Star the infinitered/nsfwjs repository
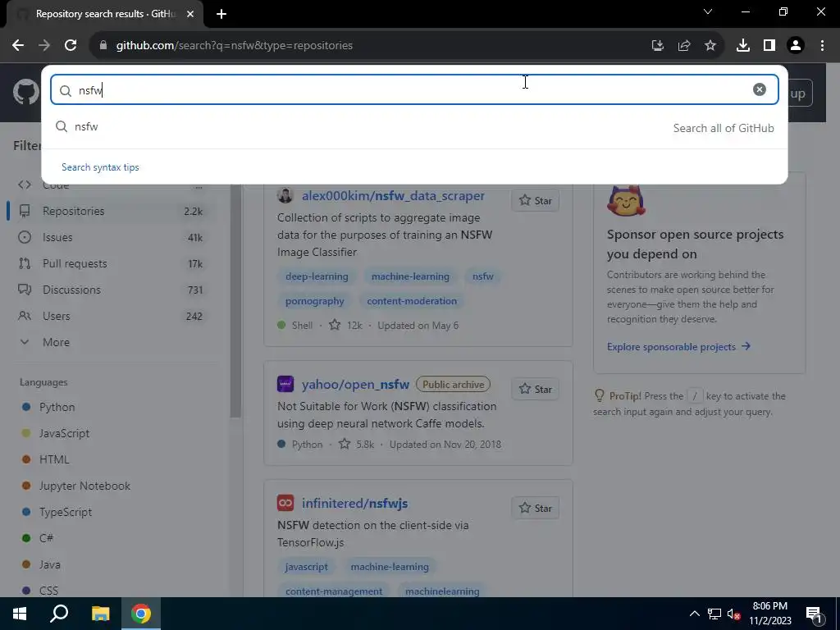Image resolution: width=840 pixels, height=630 pixels. 535,508
